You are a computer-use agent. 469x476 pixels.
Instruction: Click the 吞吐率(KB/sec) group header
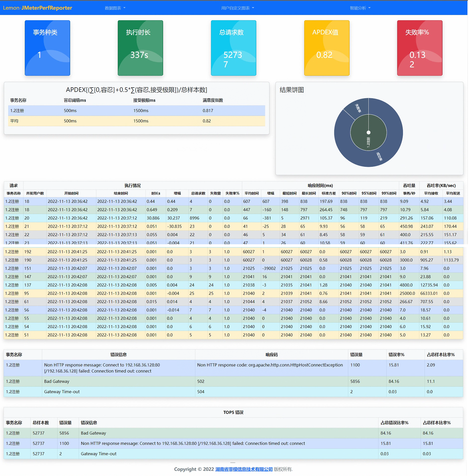pos(441,185)
